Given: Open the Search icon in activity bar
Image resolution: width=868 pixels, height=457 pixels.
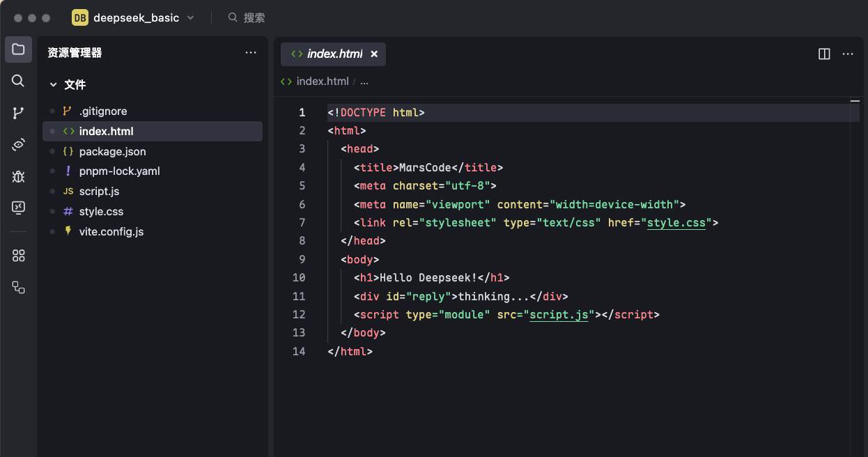Looking at the screenshot, I should pos(19,81).
